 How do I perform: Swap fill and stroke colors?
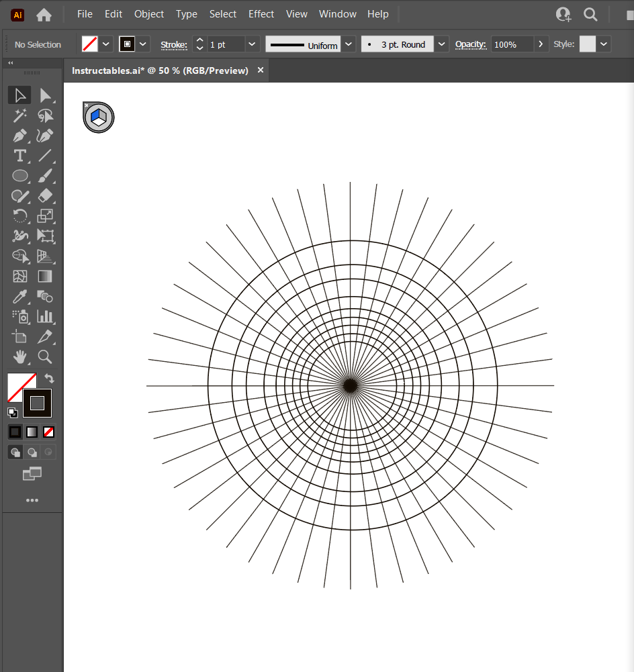click(49, 379)
